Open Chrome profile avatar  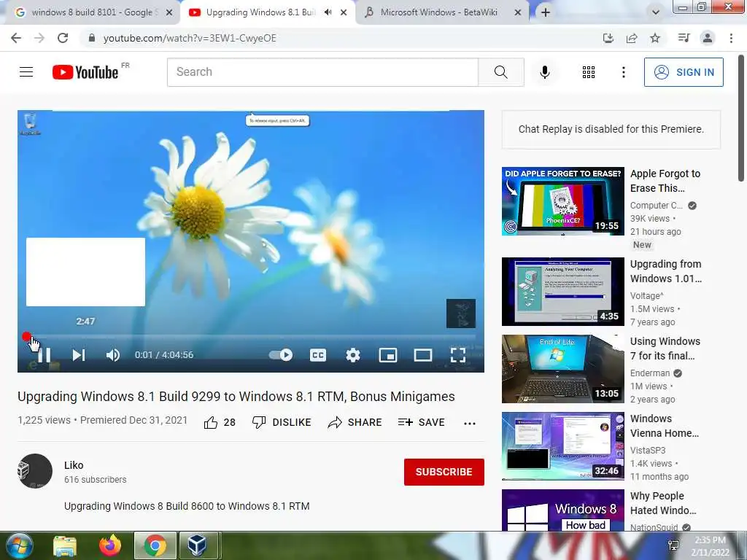(708, 38)
